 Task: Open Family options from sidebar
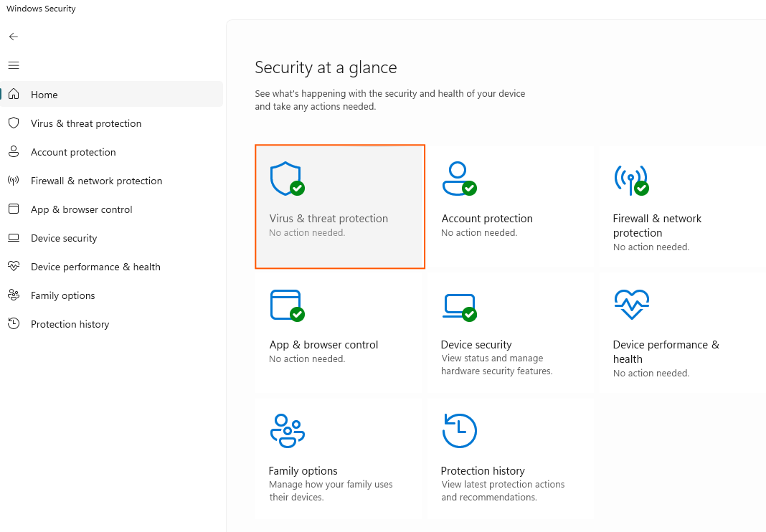(x=112, y=295)
